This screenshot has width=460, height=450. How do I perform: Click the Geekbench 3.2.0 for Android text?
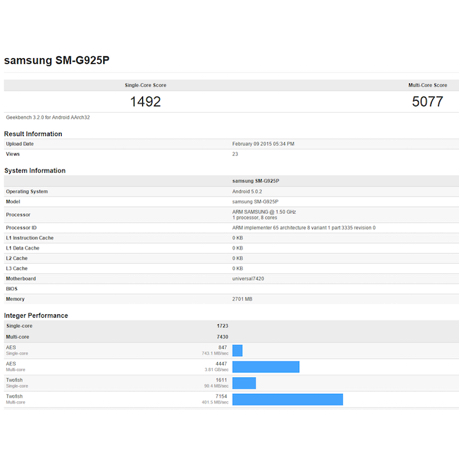point(48,117)
